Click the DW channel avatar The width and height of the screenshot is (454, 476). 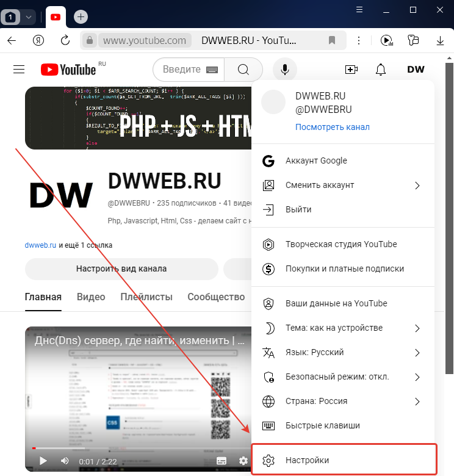pos(61,195)
